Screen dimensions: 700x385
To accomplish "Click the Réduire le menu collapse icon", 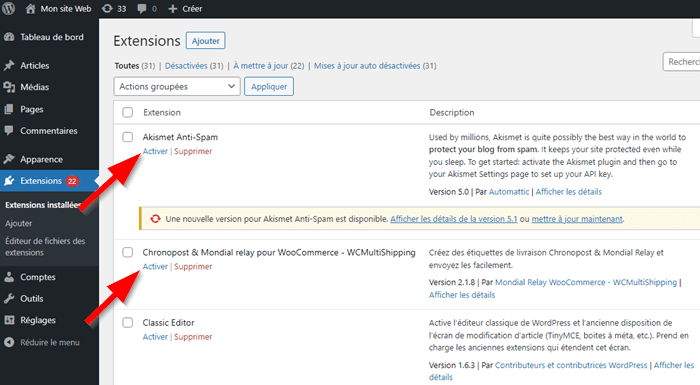I will click(x=9, y=342).
